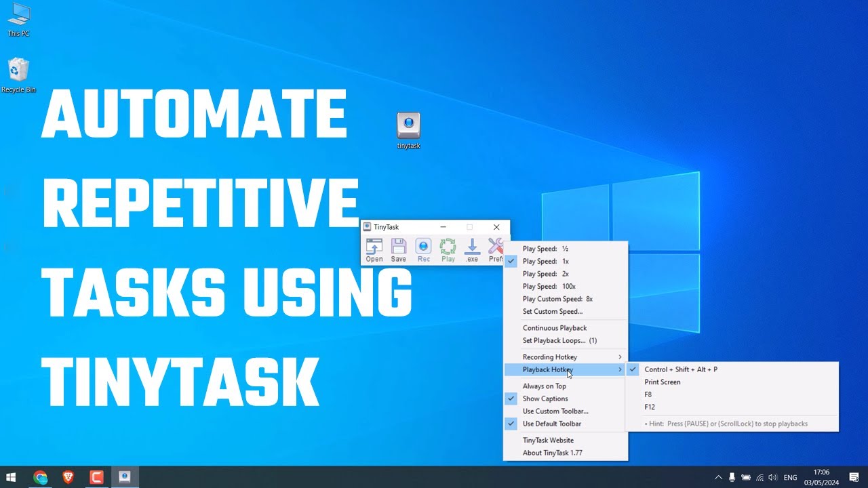Set Play Speed to 100x

coord(566,286)
